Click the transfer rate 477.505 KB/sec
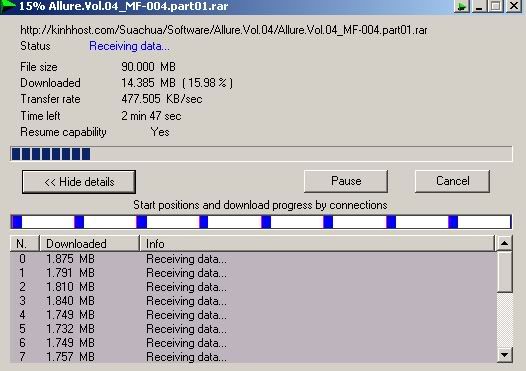Image resolution: width=526 pixels, height=371 pixels. coord(162,99)
